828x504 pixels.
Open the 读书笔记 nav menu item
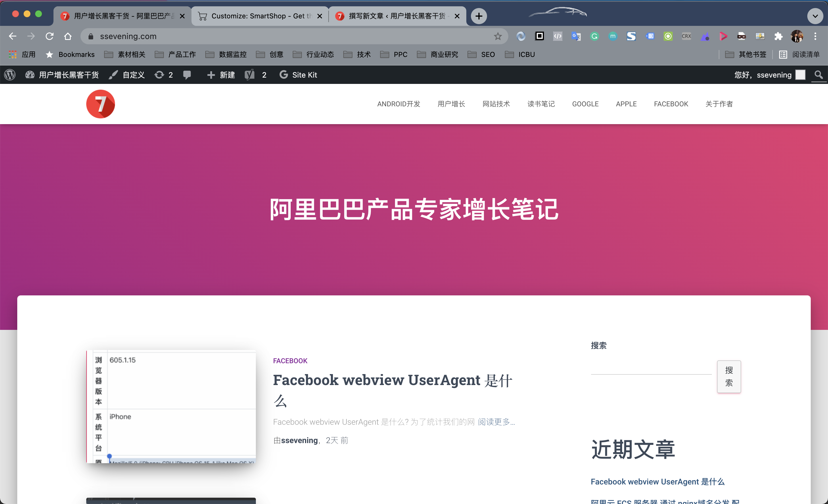pyautogui.click(x=541, y=104)
